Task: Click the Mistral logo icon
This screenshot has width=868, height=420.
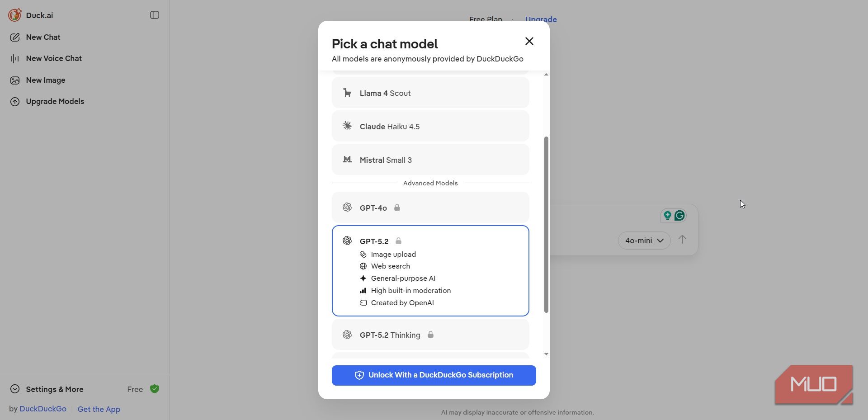Action: 347,160
